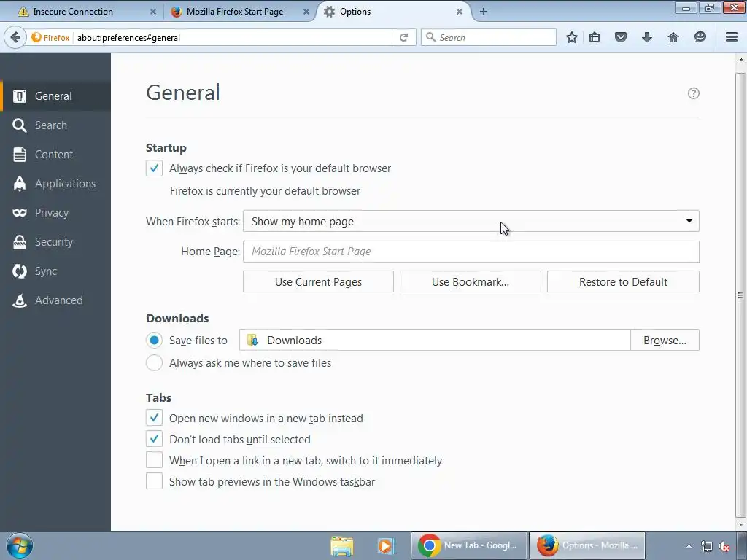Toggle Always check if Firefox is default browser
The height and width of the screenshot is (560, 747).
pyautogui.click(x=154, y=168)
